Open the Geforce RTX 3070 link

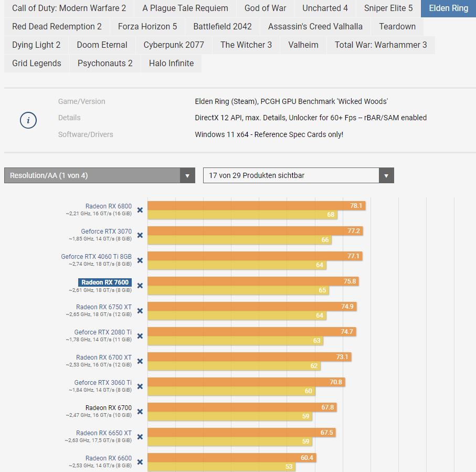pyautogui.click(x=106, y=232)
